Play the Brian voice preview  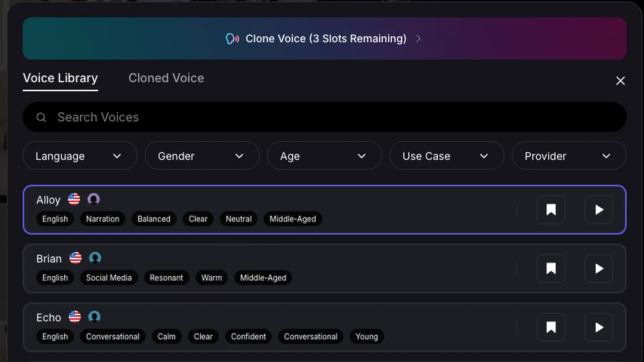tap(598, 269)
